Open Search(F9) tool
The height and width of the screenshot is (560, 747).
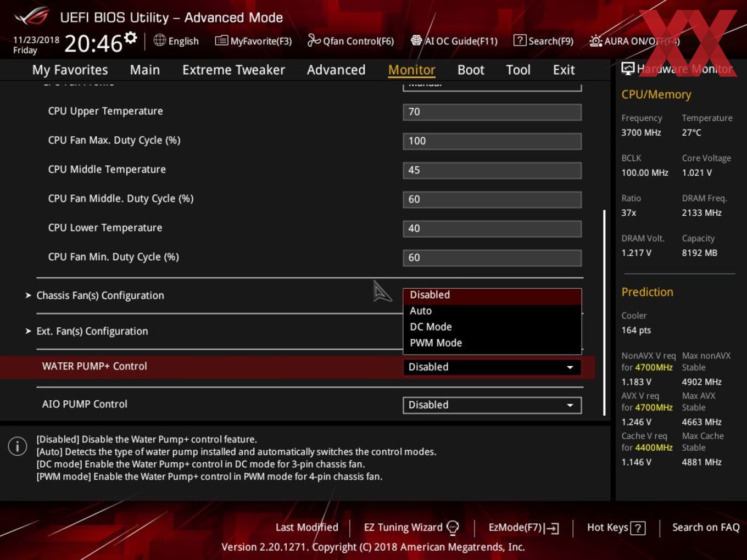coord(543,41)
